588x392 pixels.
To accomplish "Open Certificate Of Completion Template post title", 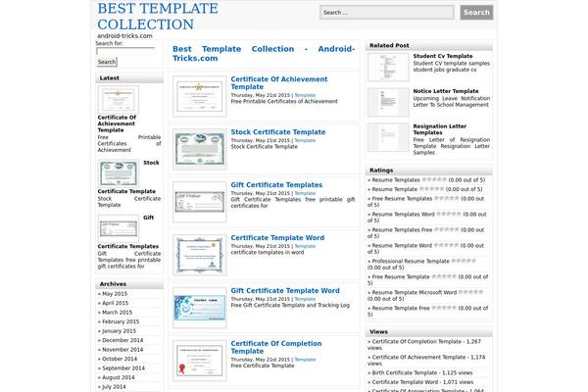I will click(x=276, y=347).
